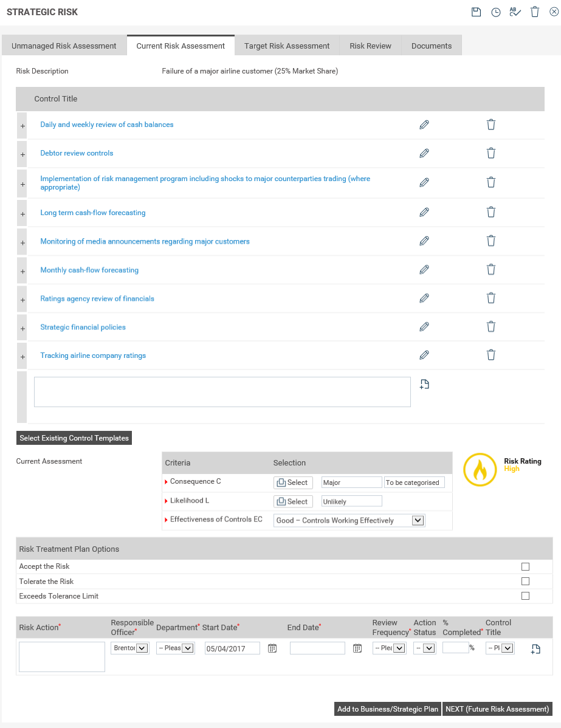Delete the Strategic Risk record via trash icon
Viewport: 561px width, 728px height.
535,12
